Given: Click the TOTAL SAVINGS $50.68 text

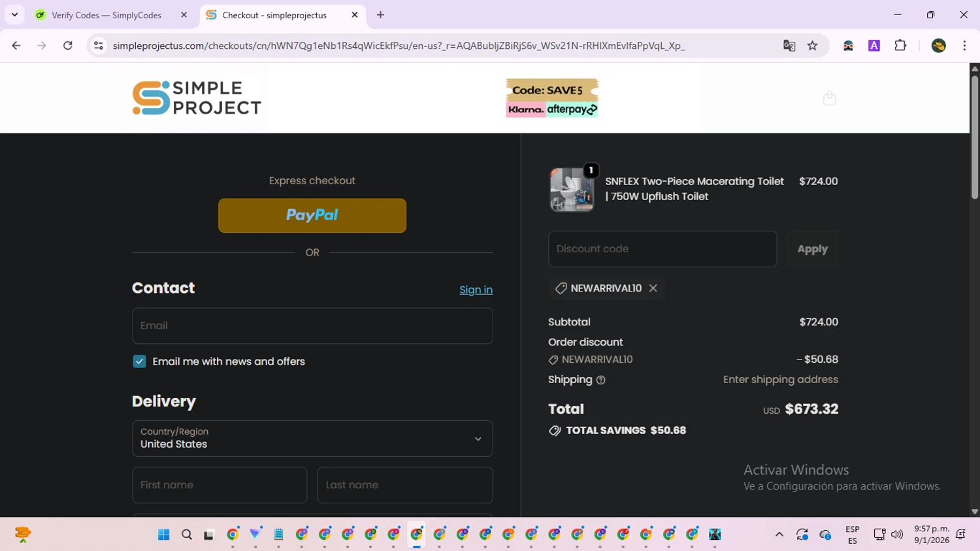Looking at the screenshot, I should tap(626, 431).
